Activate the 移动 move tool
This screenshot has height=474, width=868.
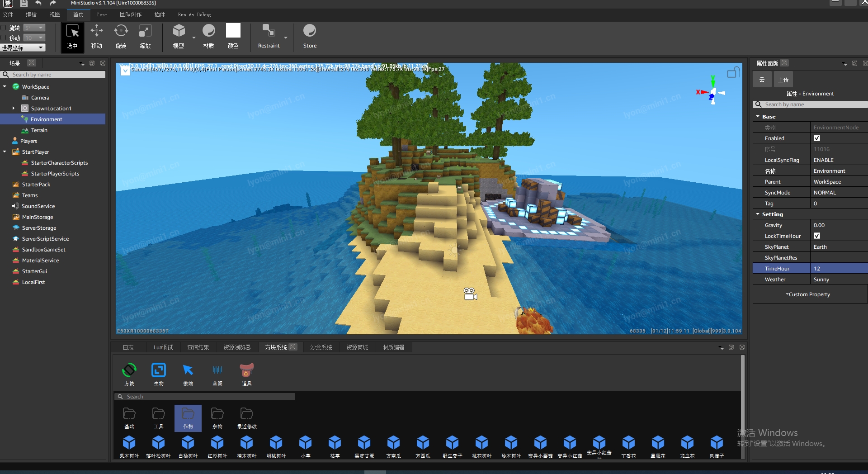pos(97,37)
